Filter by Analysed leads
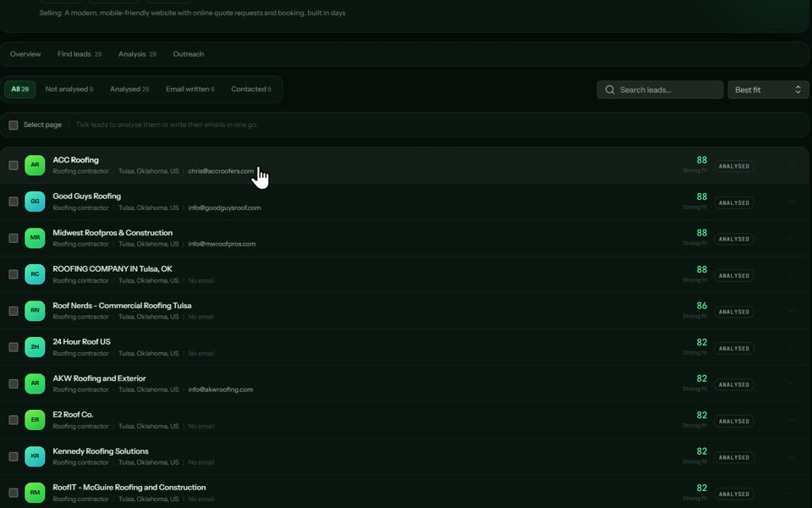 click(129, 89)
